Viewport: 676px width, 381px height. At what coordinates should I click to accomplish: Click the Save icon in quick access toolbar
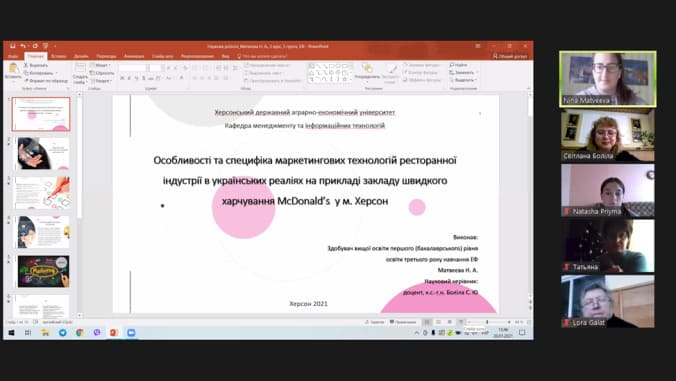click(x=13, y=46)
